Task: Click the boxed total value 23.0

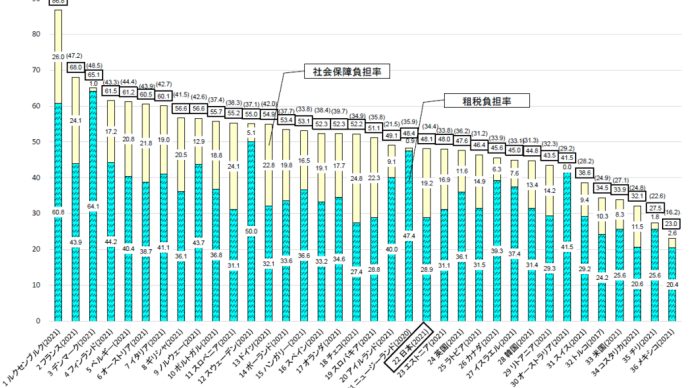Action: 672,224
